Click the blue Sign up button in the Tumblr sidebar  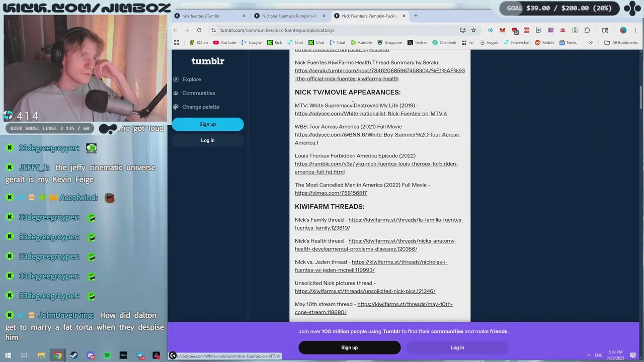(x=208, y=124)
